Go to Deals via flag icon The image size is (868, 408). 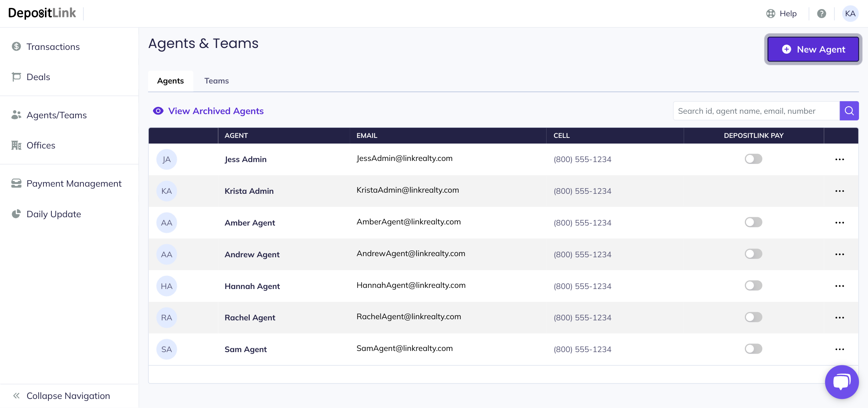(x=16, y=77)
